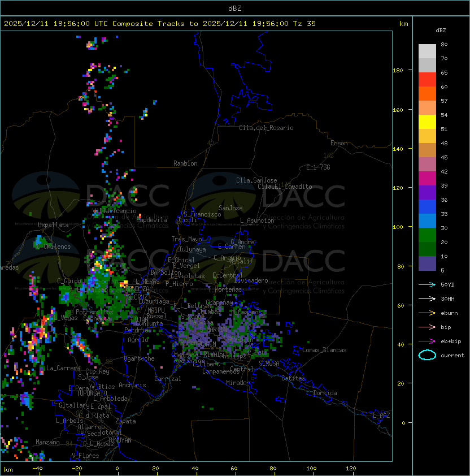Click the Uspallata place label
This screenshot has height=476, width=470.
click(53, 225)
